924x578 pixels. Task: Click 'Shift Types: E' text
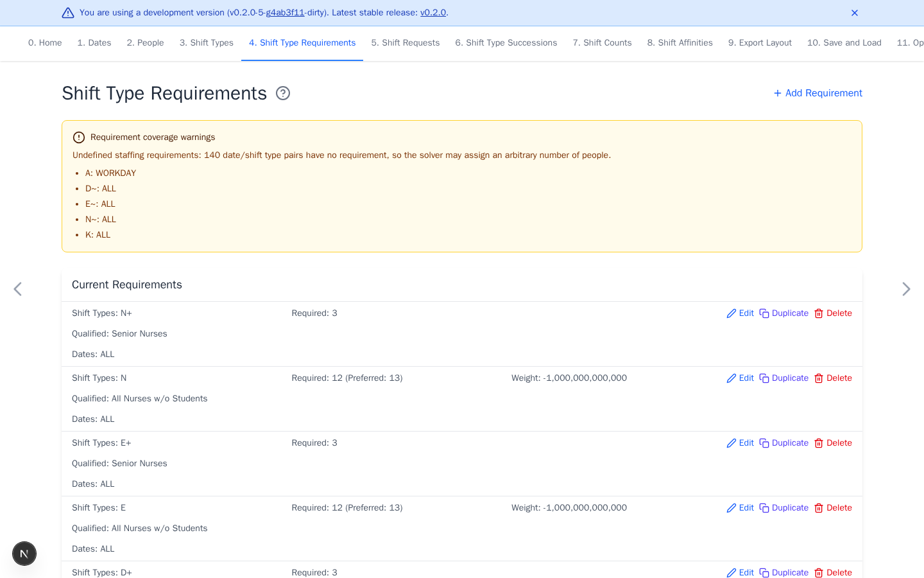click(99, 508)
